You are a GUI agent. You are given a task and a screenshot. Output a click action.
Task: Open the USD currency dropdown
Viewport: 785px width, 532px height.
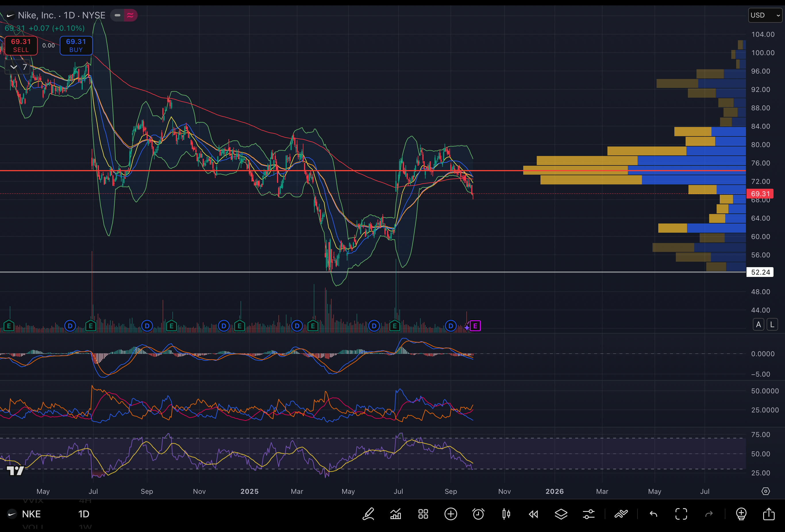pos(765,15)
